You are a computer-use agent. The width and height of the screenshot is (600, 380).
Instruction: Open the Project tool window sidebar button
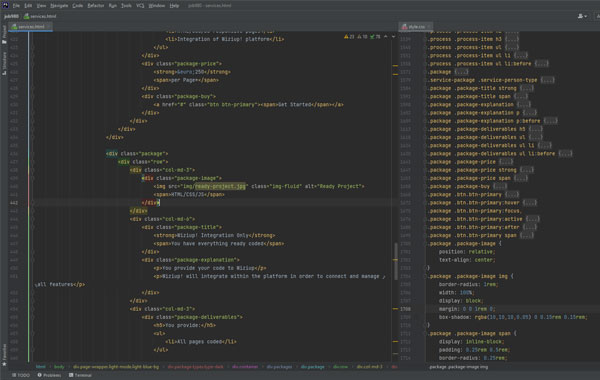click(x=4, y=34)
